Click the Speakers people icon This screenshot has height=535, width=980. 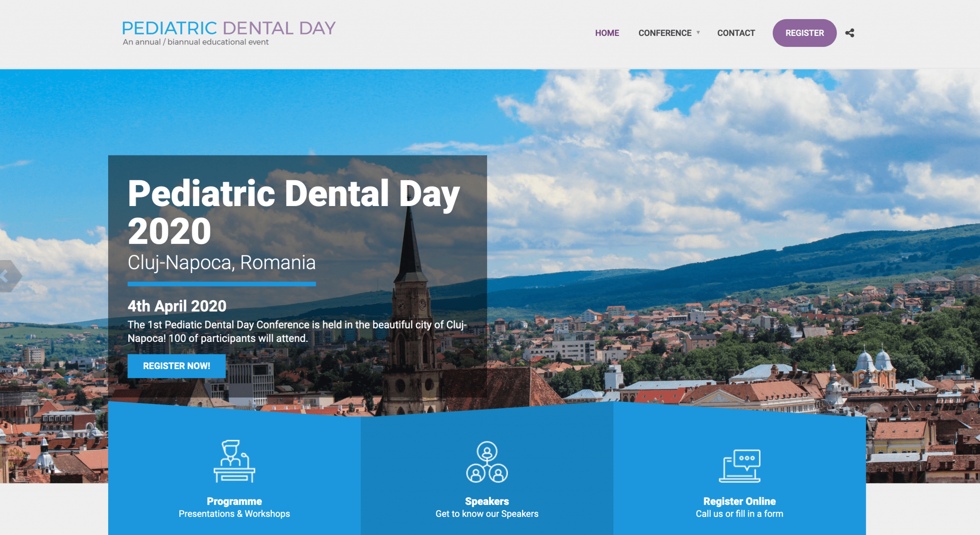pyautogui.click(x=487, y=461)
